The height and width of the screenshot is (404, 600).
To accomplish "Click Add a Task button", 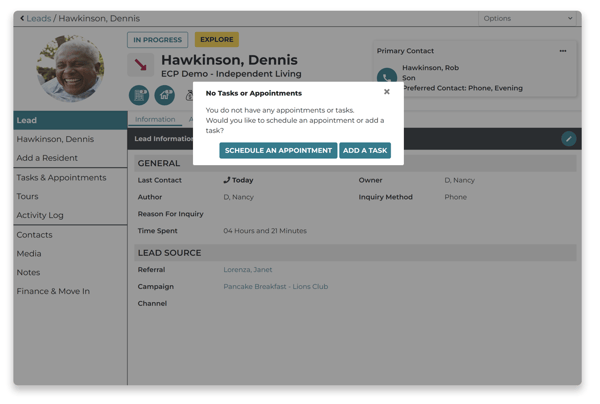I will tap(365, 150).
